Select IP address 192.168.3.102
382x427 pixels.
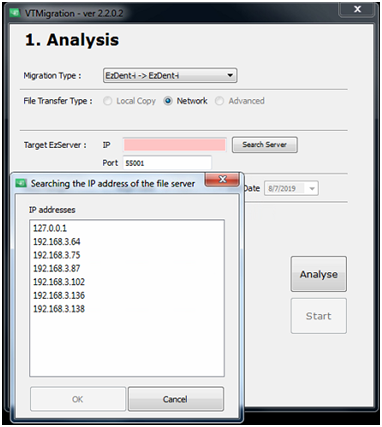pyautogui.click(x=59, y=282)
